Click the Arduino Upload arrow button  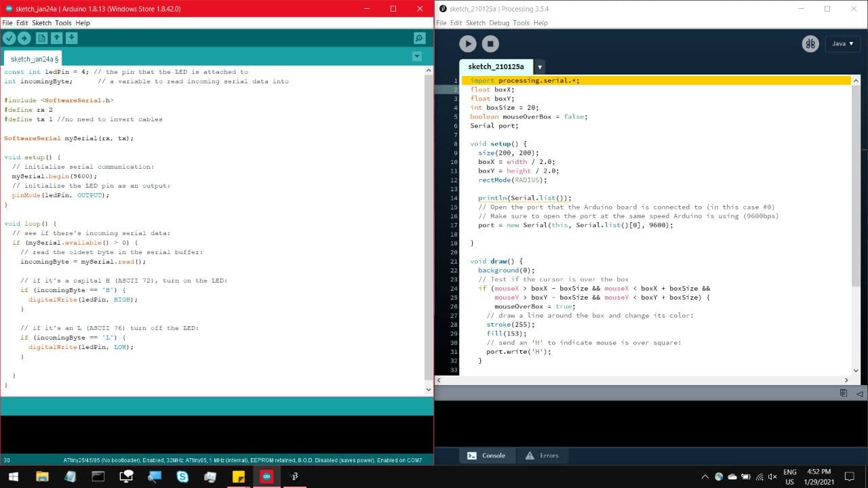[24, 39]
